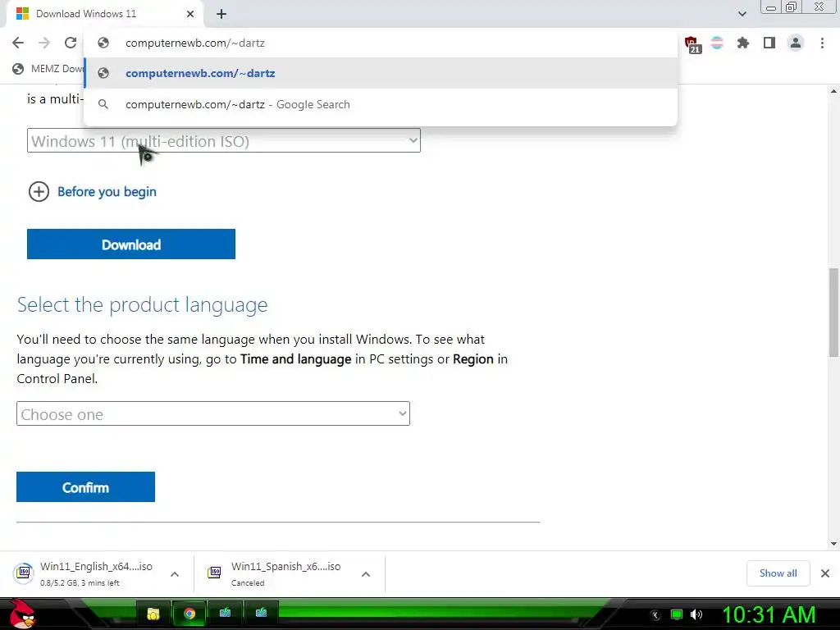Click the Microsoft logo favicon on the tab
The height and width of the screenshot is (630, 840).
(22, 14)
